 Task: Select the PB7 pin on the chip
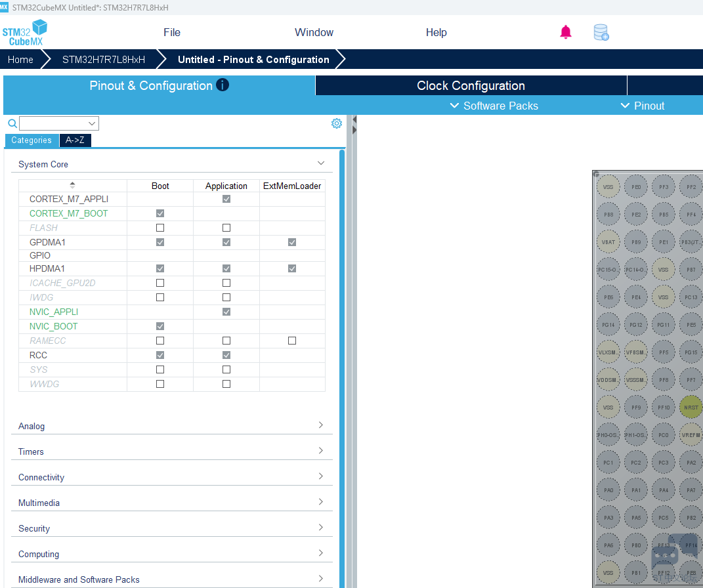point(691,269)
